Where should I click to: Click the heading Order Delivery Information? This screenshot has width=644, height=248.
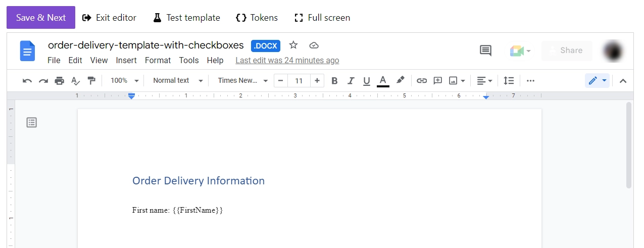pos(199,181)
